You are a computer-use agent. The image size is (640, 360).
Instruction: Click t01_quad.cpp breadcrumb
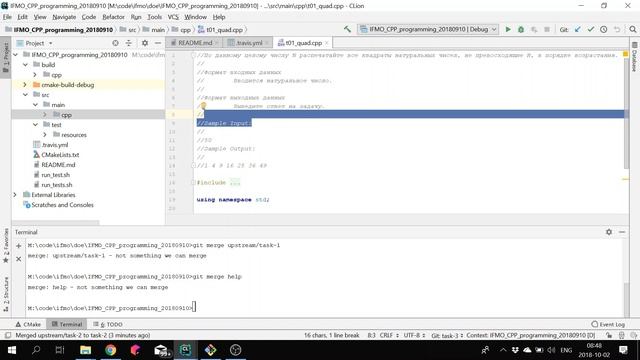220,30
